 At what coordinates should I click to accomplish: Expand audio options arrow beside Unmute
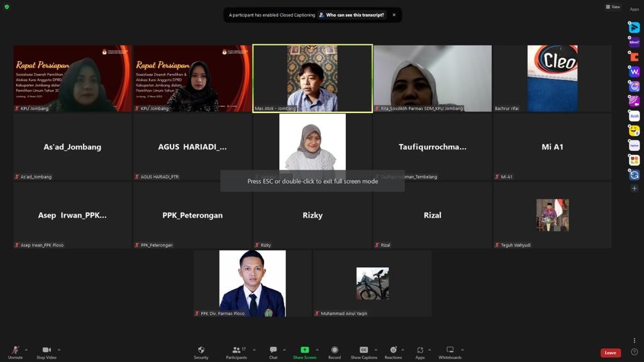[26, 350]
